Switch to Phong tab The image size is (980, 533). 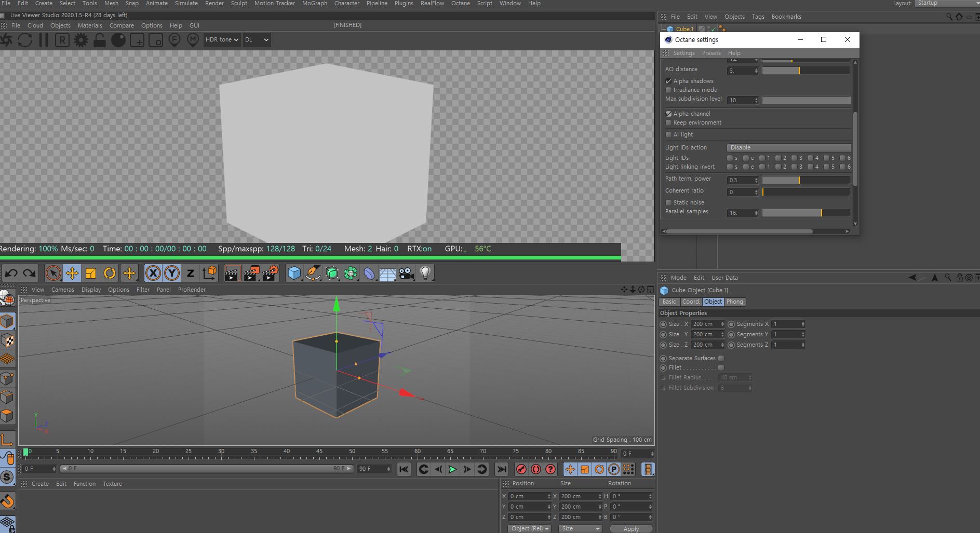pyautogui.click(x=734, y=302)
